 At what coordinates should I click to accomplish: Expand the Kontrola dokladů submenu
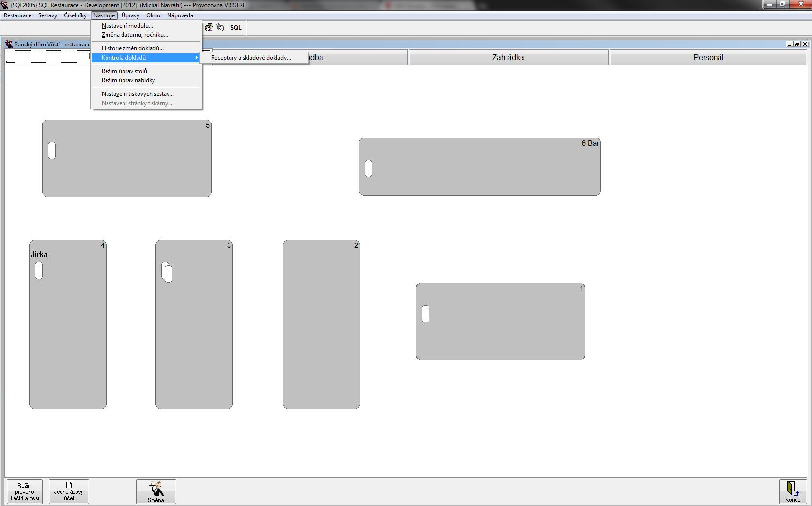(146, 58)
